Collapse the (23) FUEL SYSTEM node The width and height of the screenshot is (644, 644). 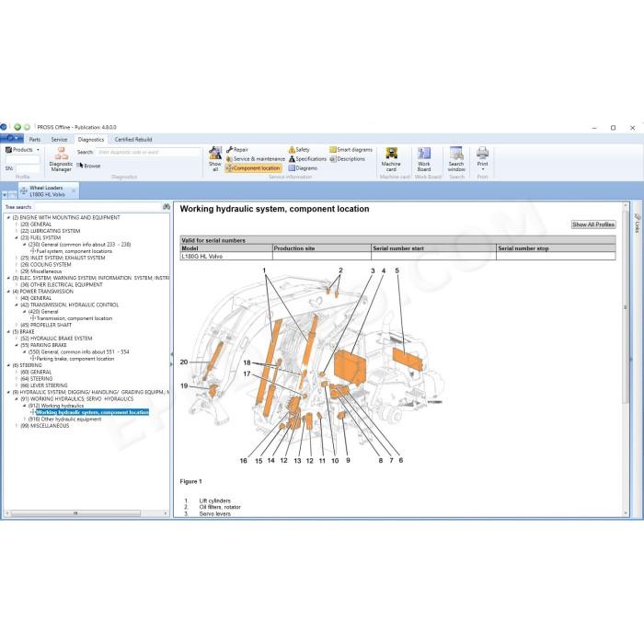pos(17,237)
